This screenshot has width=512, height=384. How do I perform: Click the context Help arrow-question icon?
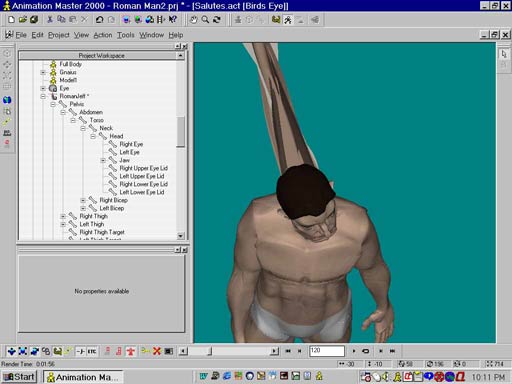coord(173,20)
